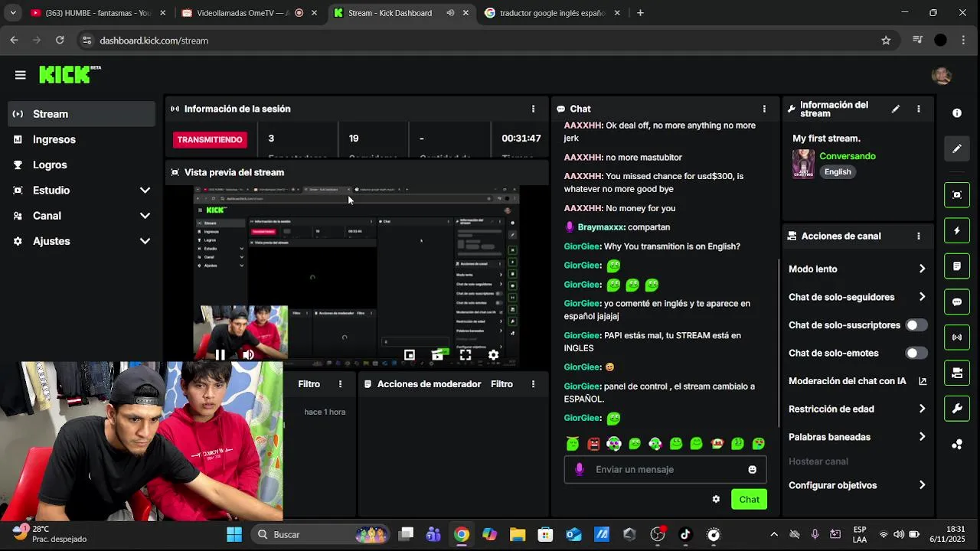This screenshot has width=980, height=551.
Task: Click the browser address bar URL
Action: pyautogui.click(x=154, y=41)
